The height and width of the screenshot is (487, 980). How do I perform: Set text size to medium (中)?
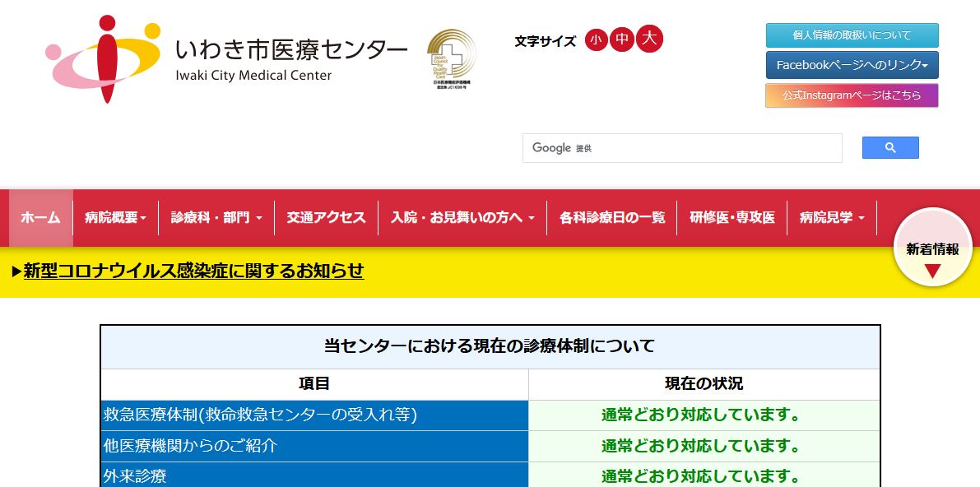pyautogui.click(x=622, y=39)
